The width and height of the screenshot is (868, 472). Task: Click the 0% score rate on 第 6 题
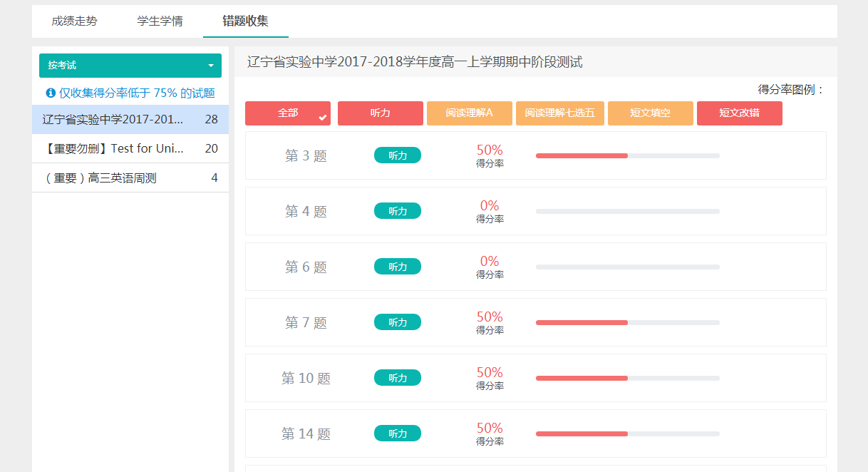pyautogui.click(x=490, y=261)
